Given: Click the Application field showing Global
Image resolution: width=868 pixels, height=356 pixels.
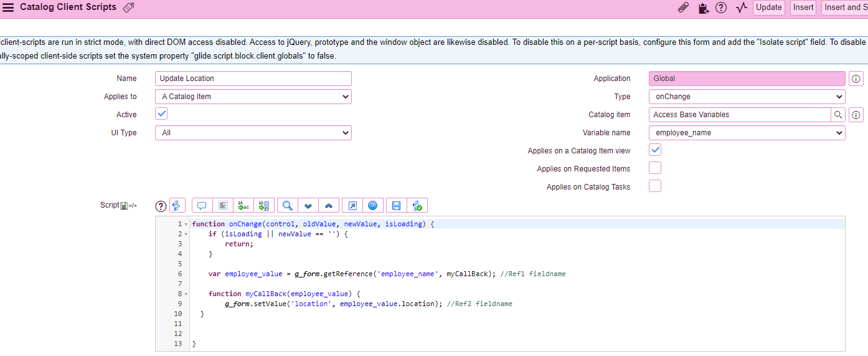Looking at the screenshot, I should click(747, 79).
